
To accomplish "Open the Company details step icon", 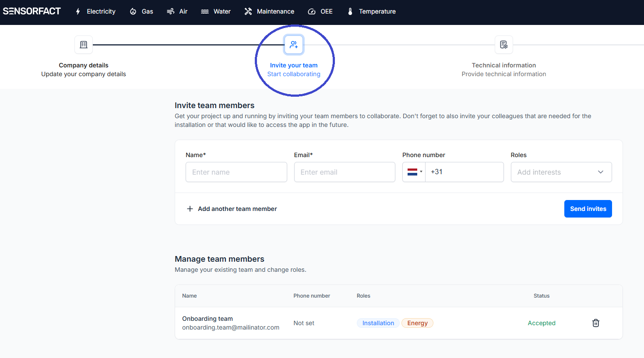I will tap(84, 45).
